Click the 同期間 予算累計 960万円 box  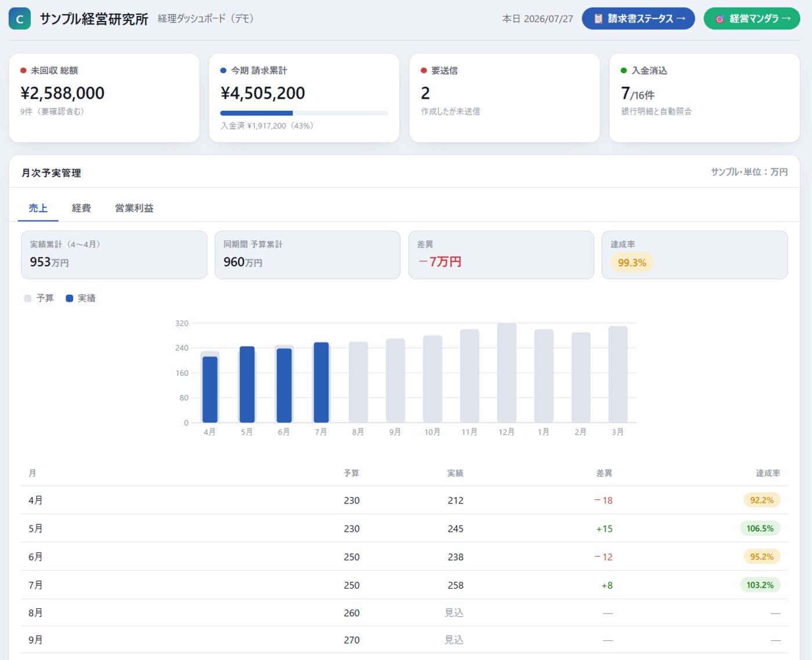click(x=307, y=255)
